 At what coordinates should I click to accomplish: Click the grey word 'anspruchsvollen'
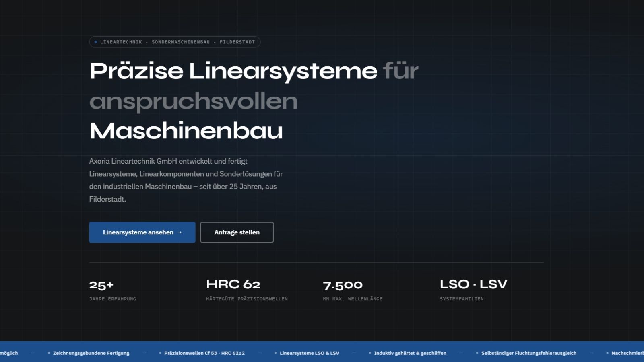[x=194, y=101]
